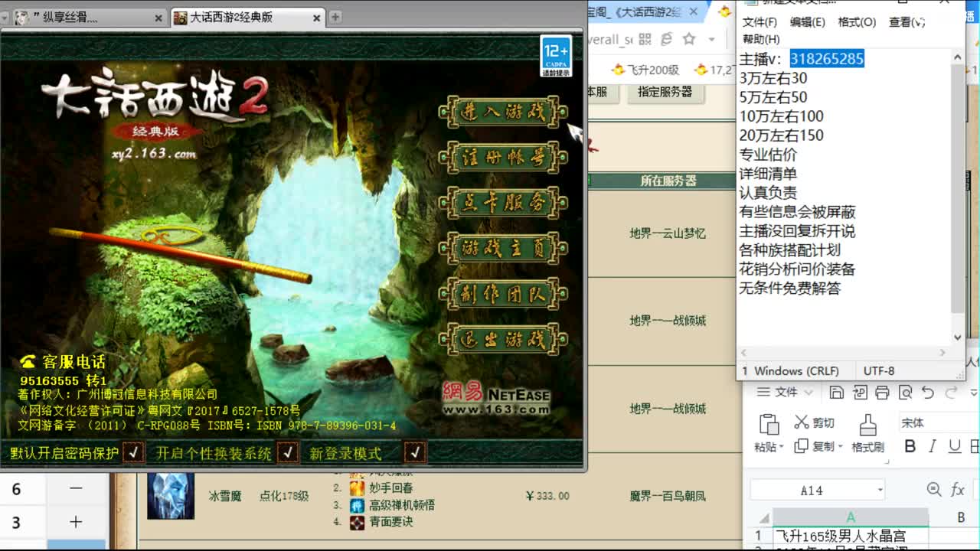Toggle 开启个性换装系统 checkbox
The height and width of the screenshot is (551, 980).
(287, 452)
